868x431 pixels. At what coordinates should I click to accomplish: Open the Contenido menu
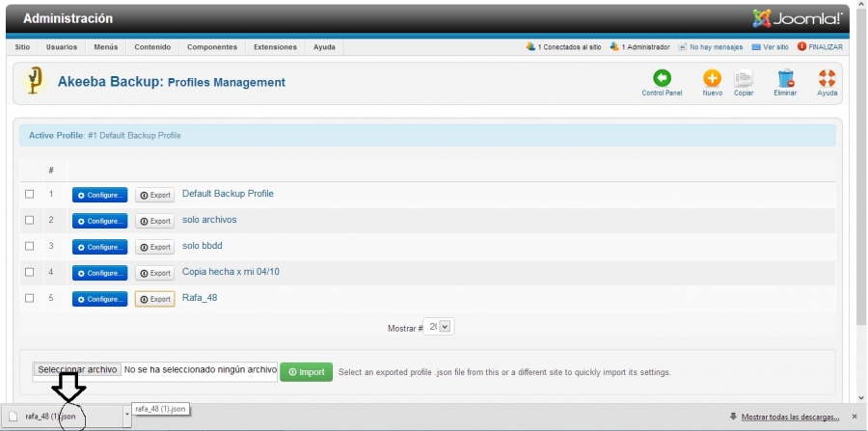coord(152,47)
